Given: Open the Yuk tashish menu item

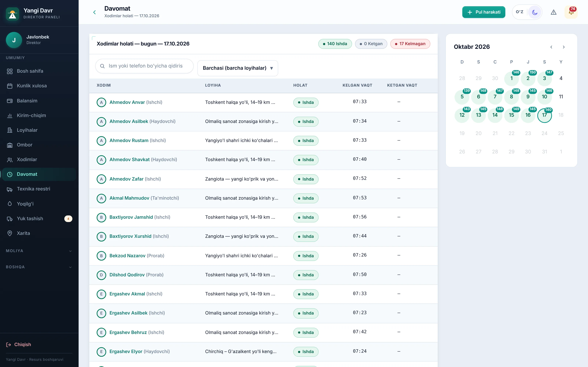Looking at the screenshot, I should point(39,219).
